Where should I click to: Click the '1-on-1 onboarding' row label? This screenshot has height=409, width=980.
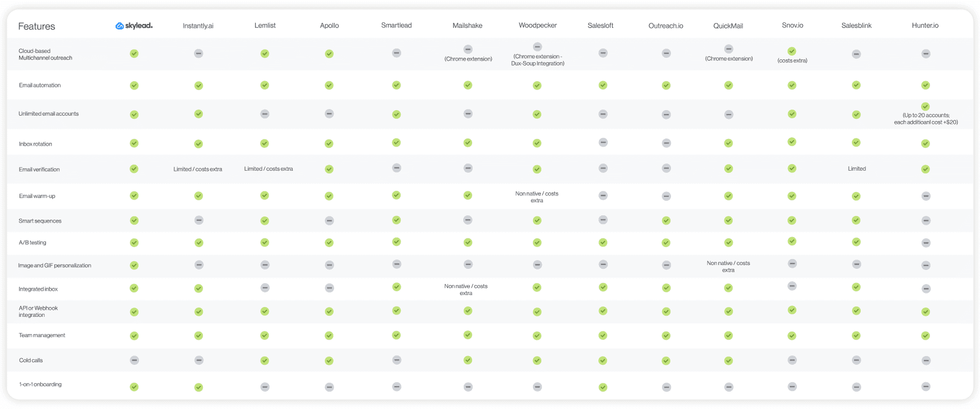pos(40,384)
